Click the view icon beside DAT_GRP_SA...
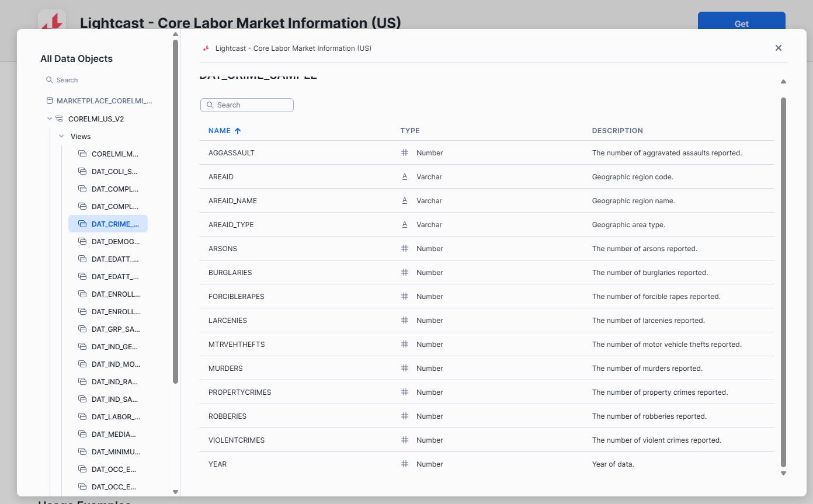 [82, 329]
